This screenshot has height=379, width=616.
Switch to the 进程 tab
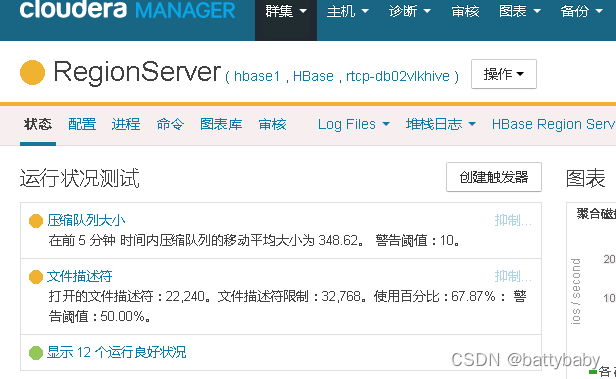[x=126, y=124]
